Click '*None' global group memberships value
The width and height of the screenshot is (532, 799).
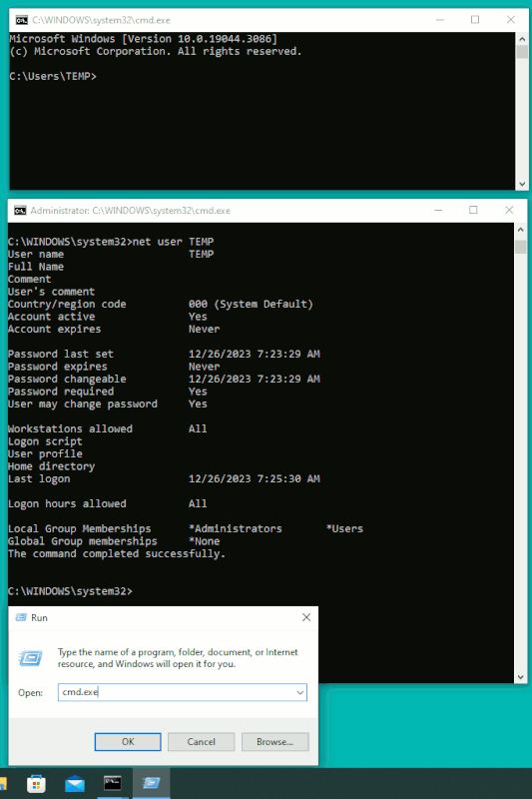[205, 541]
